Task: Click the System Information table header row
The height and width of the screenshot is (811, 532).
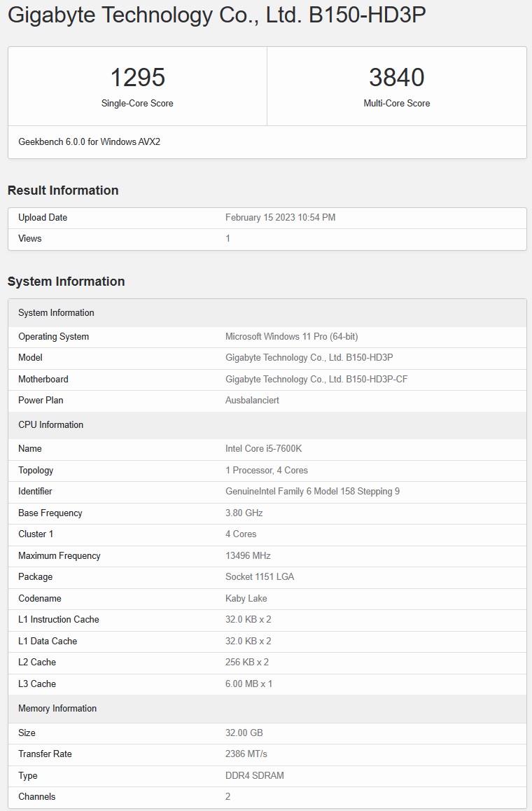Action: 267,313
